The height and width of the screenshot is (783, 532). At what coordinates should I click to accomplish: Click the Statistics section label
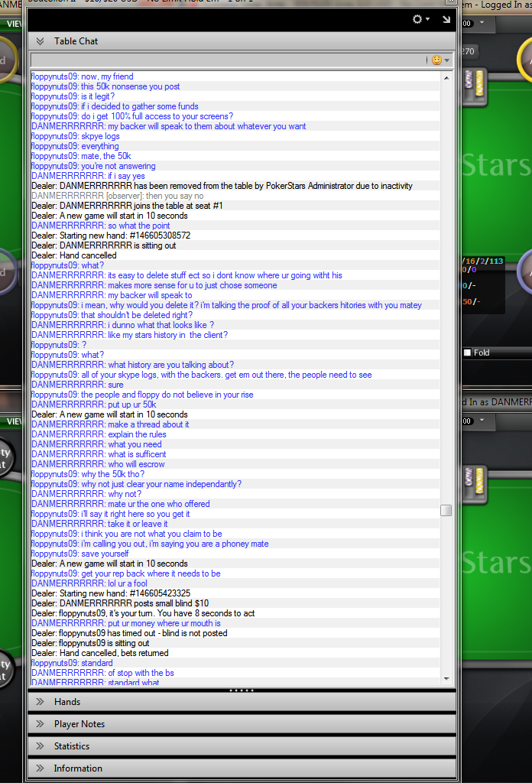[72, 746]
